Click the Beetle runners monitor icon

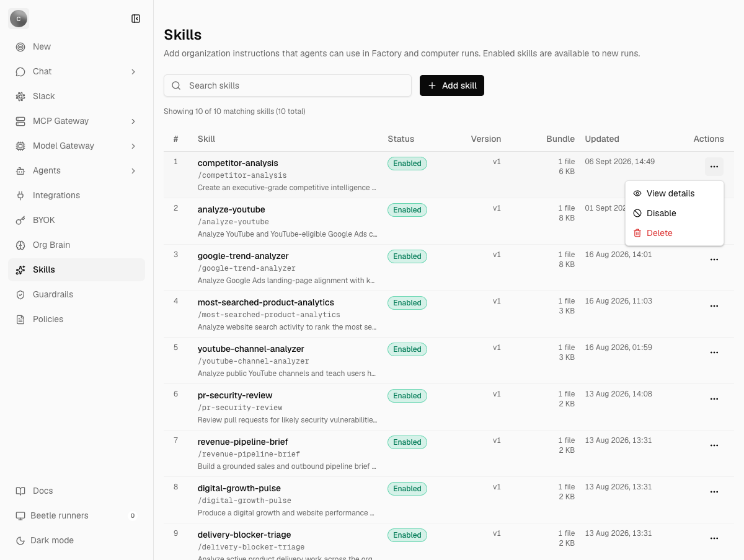point(20,515)
